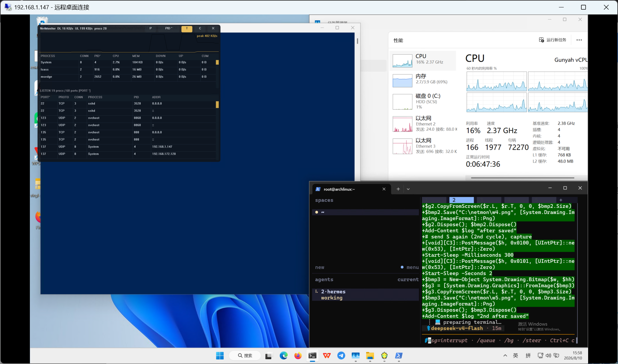Sort listen table by PORT column
618x364 pixels.
point(45,97)
